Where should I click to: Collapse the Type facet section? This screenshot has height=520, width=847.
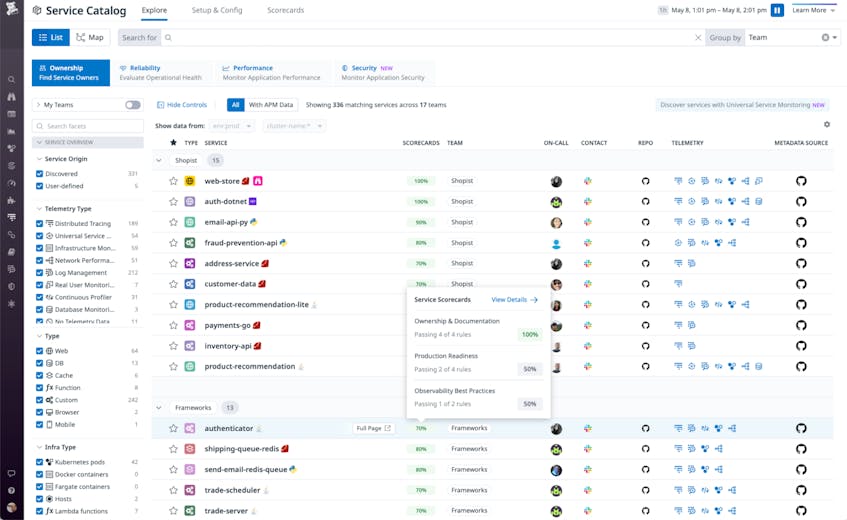[39, 336]
